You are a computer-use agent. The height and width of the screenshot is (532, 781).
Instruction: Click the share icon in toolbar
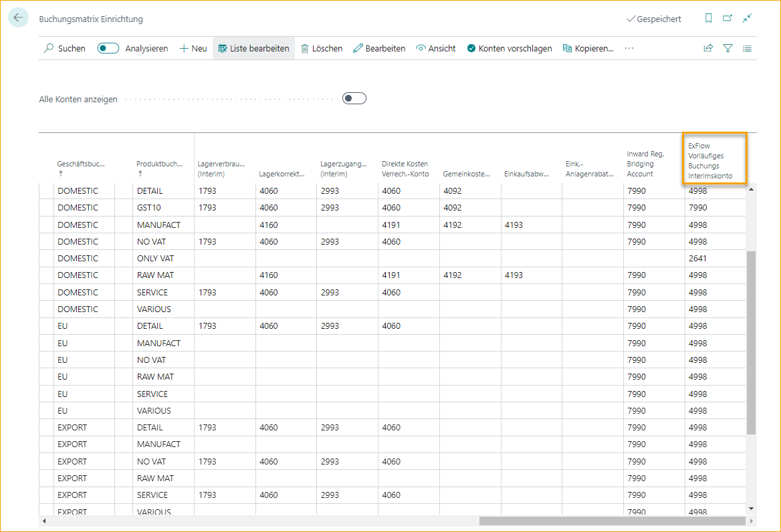pos(708,48)
